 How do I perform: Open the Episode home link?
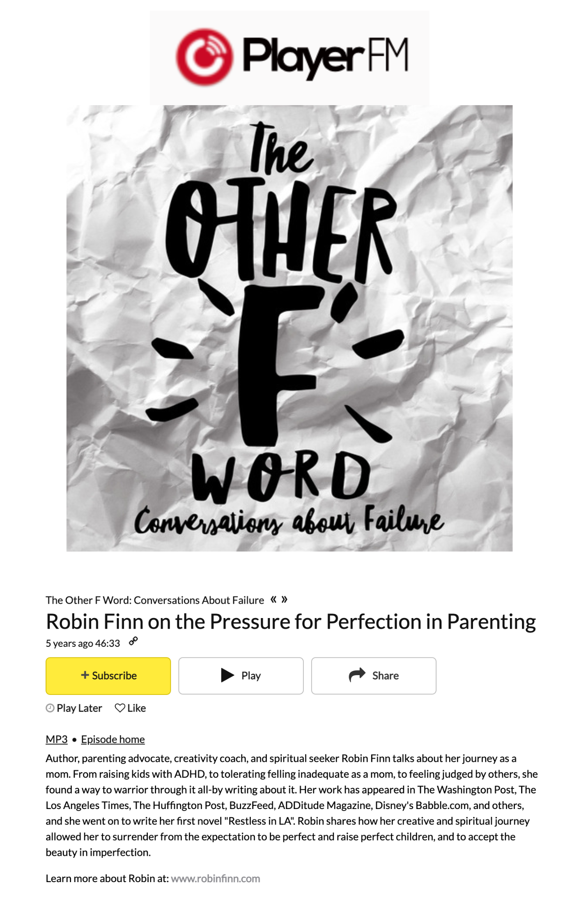(113, 739)
